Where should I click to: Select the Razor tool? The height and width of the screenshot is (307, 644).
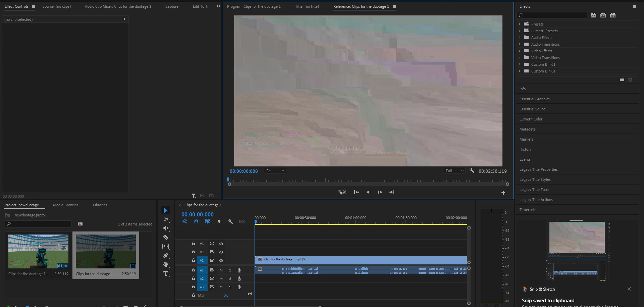[166, 237]
